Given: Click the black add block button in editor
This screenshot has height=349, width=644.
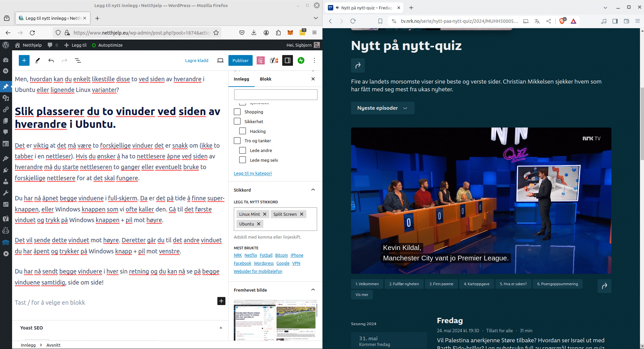Looking at the screenshot, I should (221, 301).
